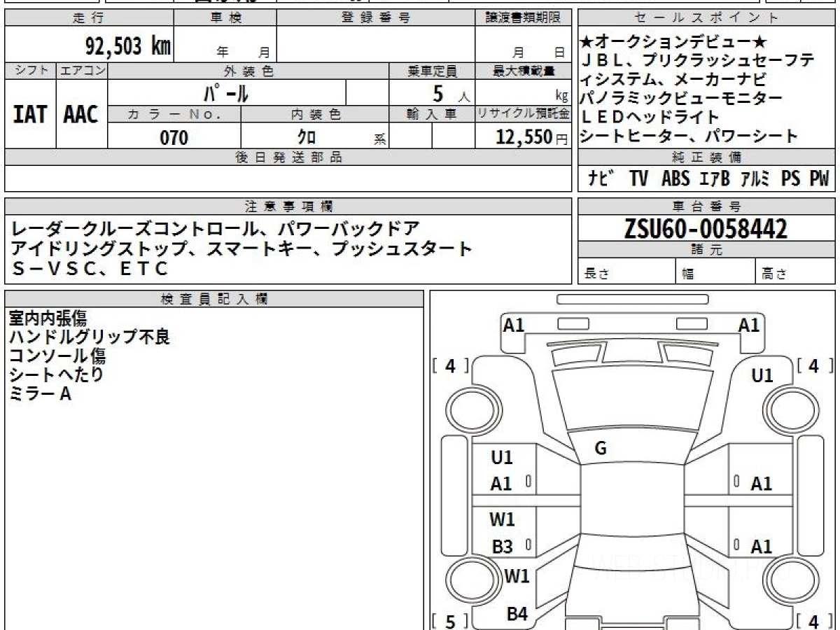The image size is (840, 630).
Task: Click the パール exterior color value
Action: [x=226, y=92]
